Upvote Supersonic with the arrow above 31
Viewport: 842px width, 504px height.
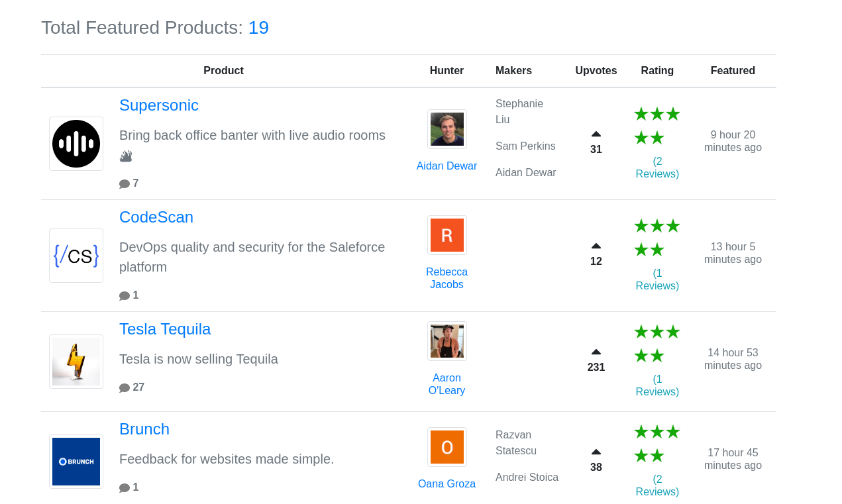(595, 134)
